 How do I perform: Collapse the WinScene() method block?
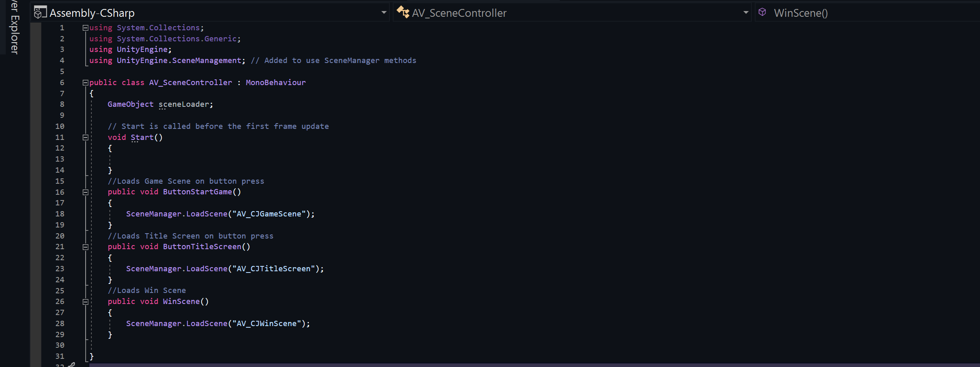click(85, 302)
